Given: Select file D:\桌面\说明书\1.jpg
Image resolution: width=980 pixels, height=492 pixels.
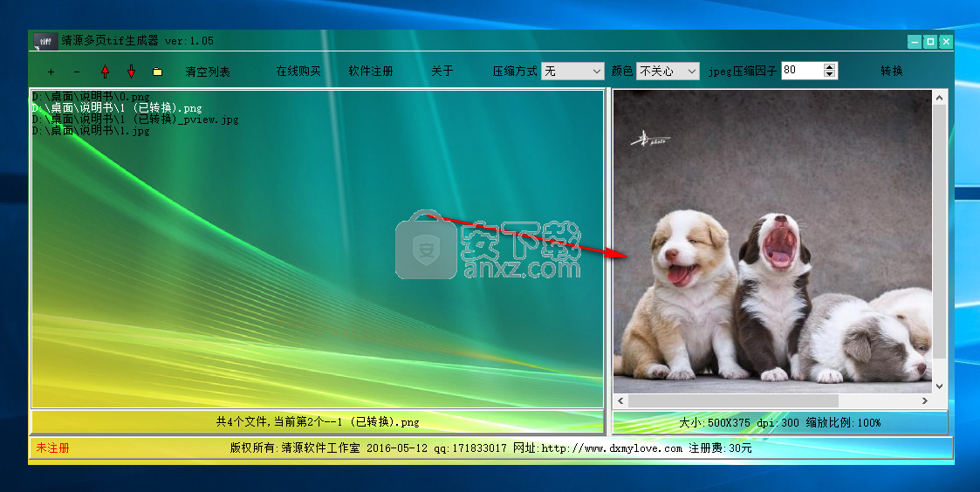Looking at the screenshot, I should point(92,131).
